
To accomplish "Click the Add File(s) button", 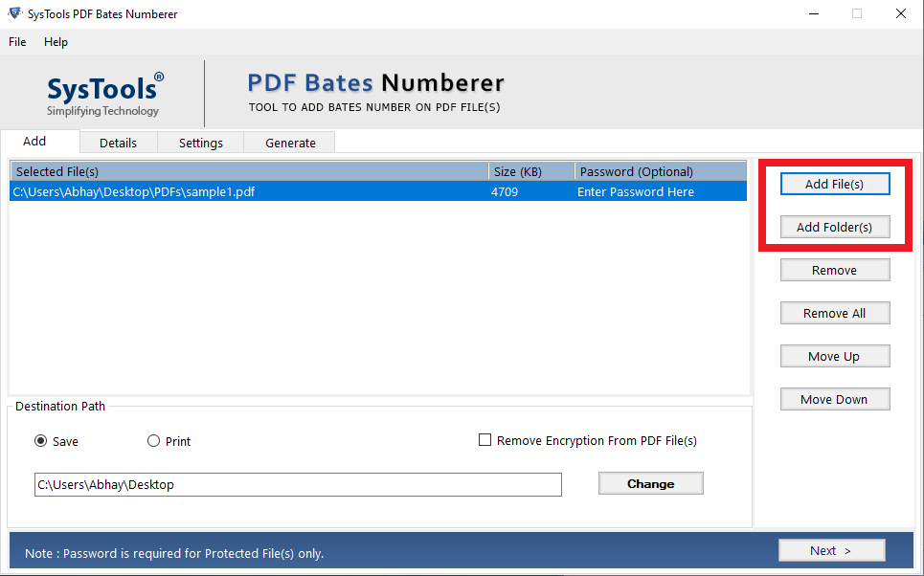I will point(835,184).
